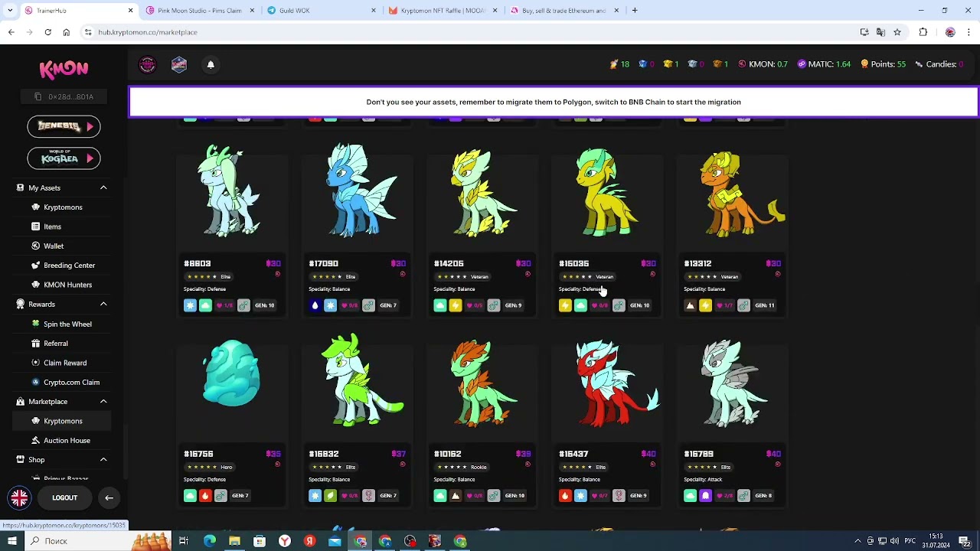This screenshot has width=980, height=551.
Task: Open Wallet in the sidebar
Action: pyautogui.click(x=54, y=246)
